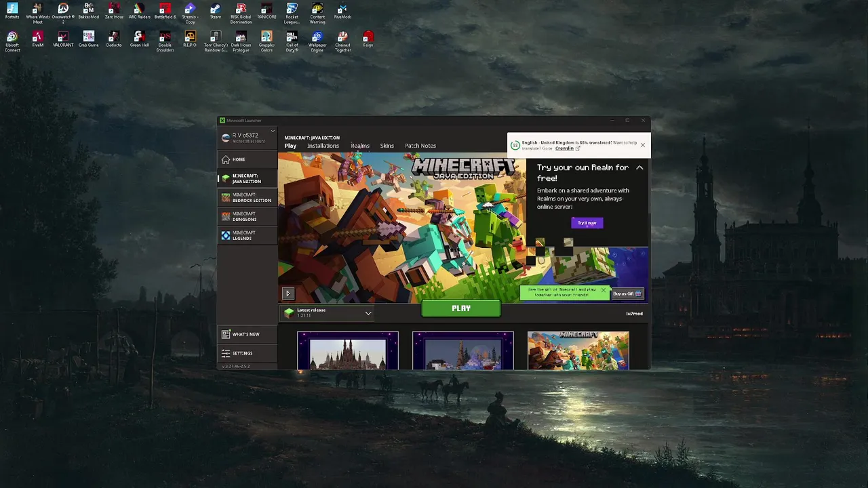Open the Deducto desktop shortcut
Viewport: 868px width, 488px height.
pyautogui.click(x=114, y=39)
